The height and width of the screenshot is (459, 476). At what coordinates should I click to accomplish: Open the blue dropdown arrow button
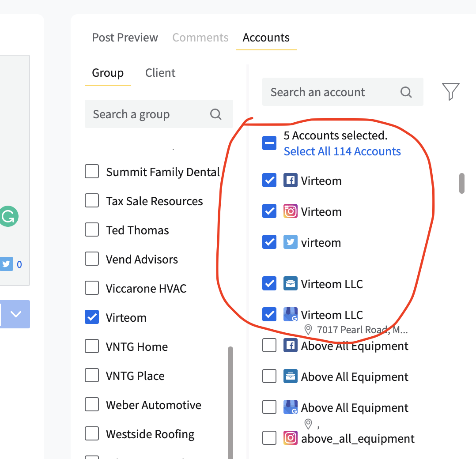(x=16, y=314)
